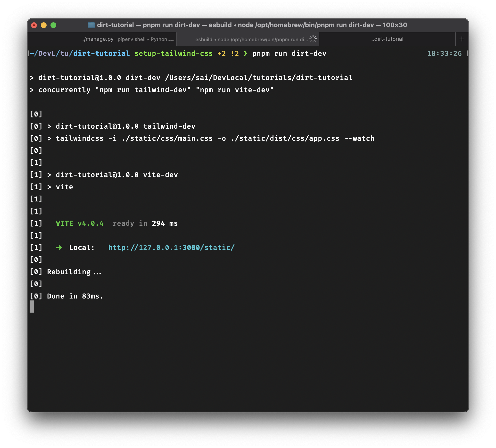
Task: Switch to the ..dirt-tutorial tab
Action: point(387,39)
